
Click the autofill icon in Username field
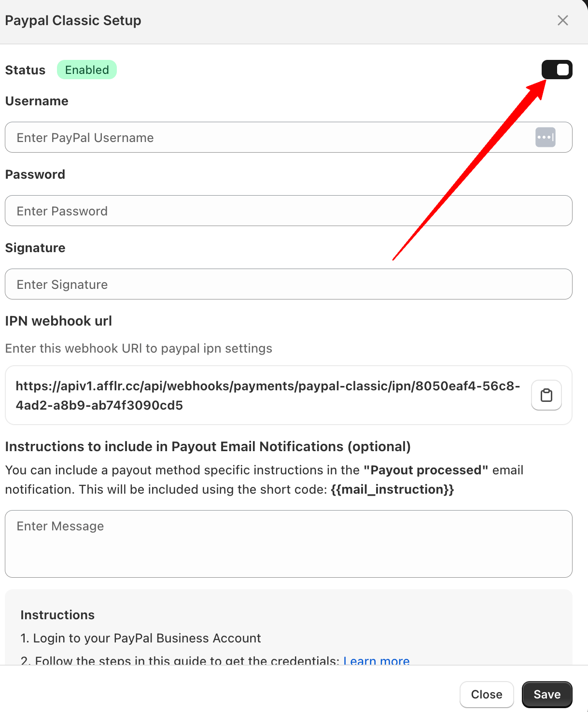pos(545,137)
